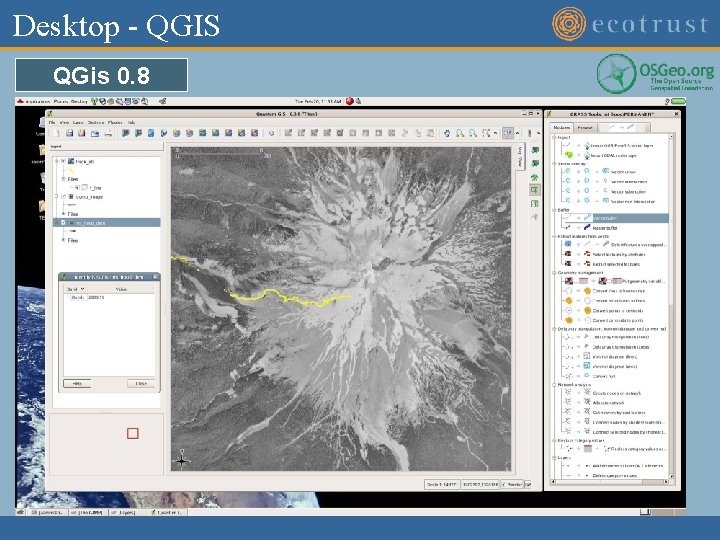Collapse the Network analysis group
The image size is (720, 540).
(554, 385)
